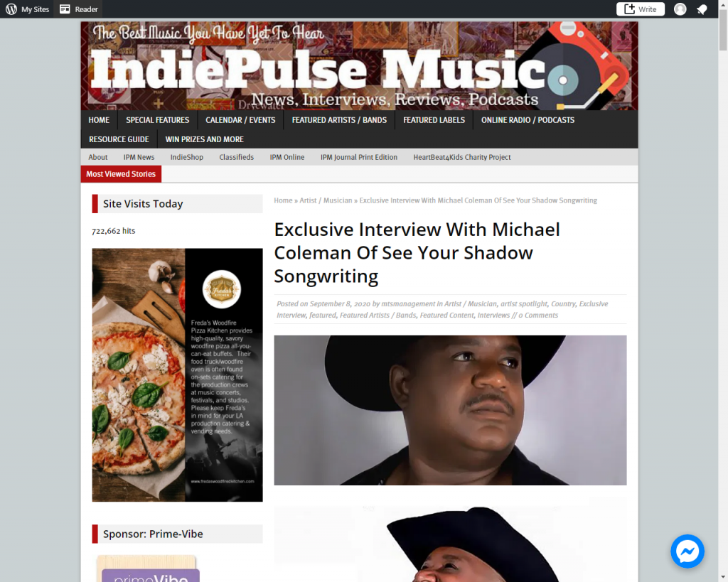Click the Freda's pizza advertisement image
Screen dimensions: 728x582
(x=177, y=375)
